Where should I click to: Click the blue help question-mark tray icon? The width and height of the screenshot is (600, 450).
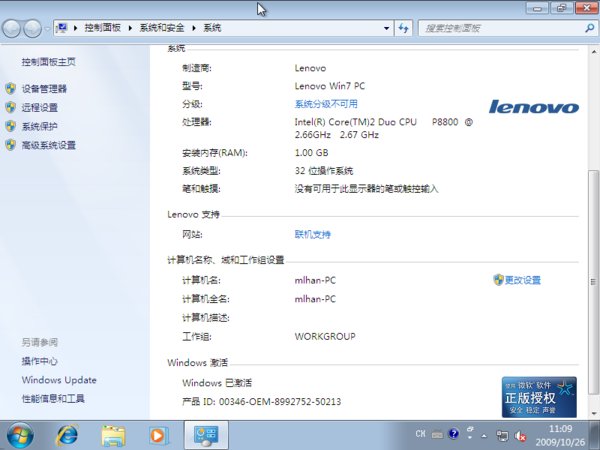click(x=454, y=434)
